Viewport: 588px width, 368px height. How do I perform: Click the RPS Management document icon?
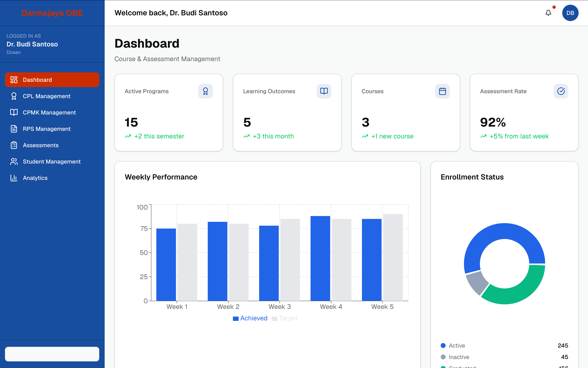click(14, 129)
